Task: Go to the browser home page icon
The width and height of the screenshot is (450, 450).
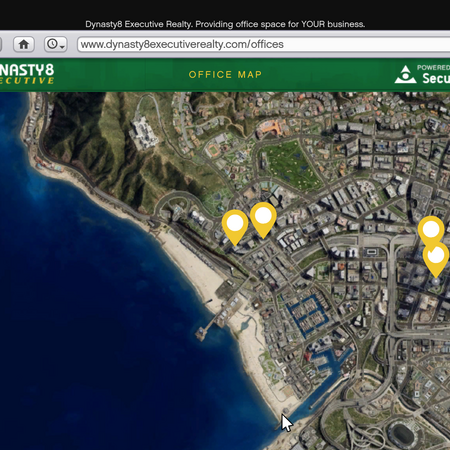Action: click(23, 44)
